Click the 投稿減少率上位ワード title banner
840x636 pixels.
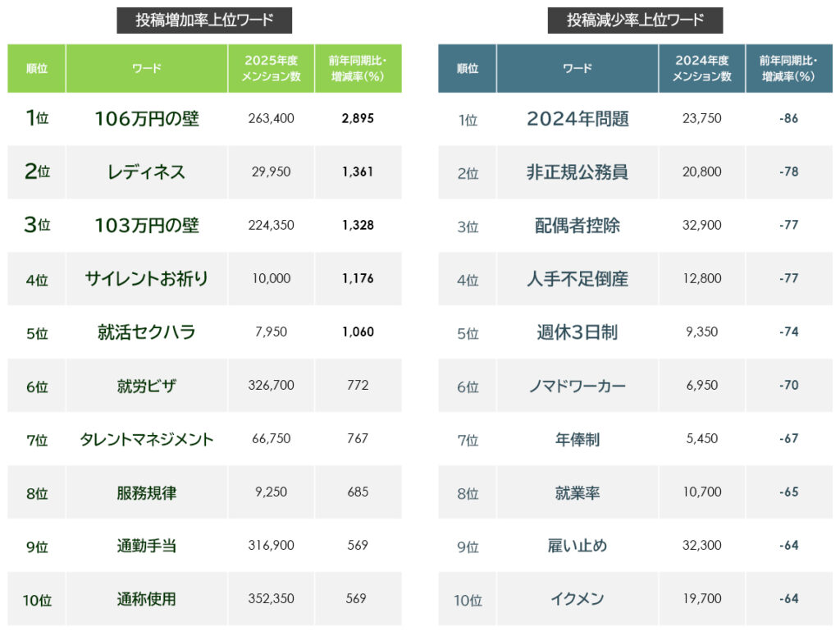coord(637,18)
